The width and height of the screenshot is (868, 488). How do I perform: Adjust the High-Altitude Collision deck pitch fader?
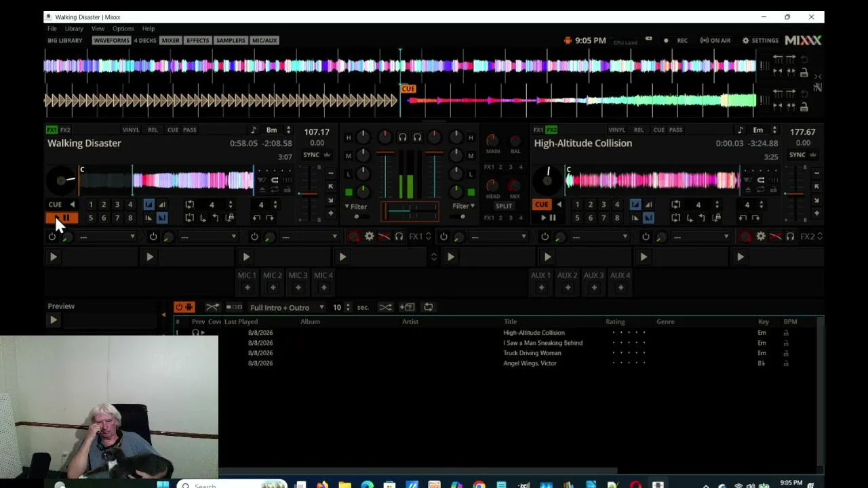(795, 193)
